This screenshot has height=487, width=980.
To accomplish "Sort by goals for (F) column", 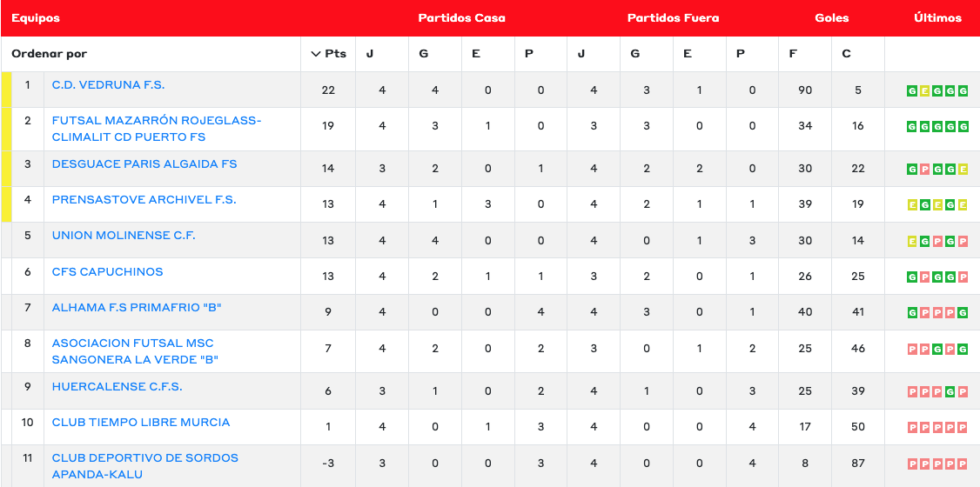I will pyautogui.click(x=793, y=54).
